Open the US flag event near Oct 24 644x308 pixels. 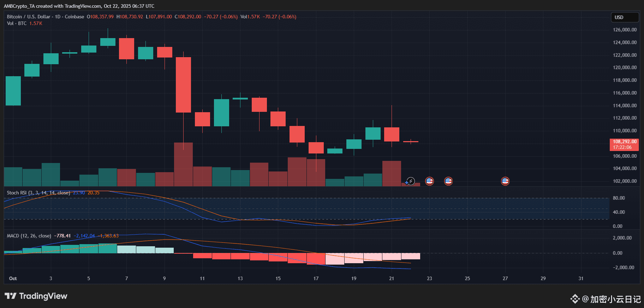(448, 181)
